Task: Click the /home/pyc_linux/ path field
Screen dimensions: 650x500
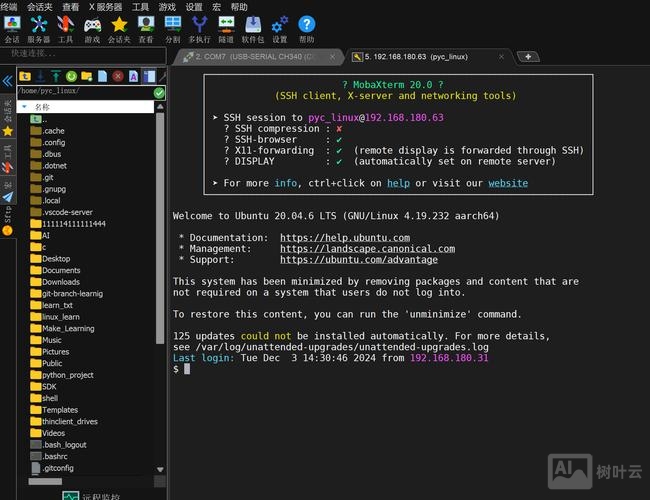Action: [85, 91]
